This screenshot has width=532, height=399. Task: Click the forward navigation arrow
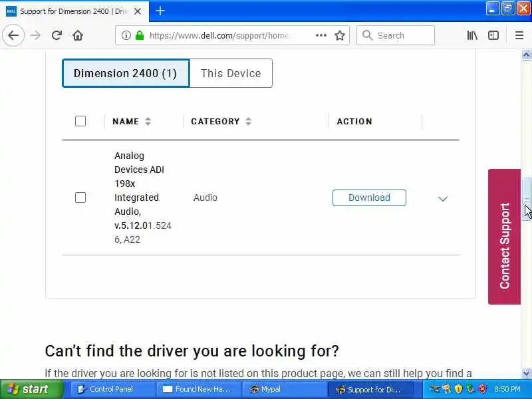(x=35, y=35)
